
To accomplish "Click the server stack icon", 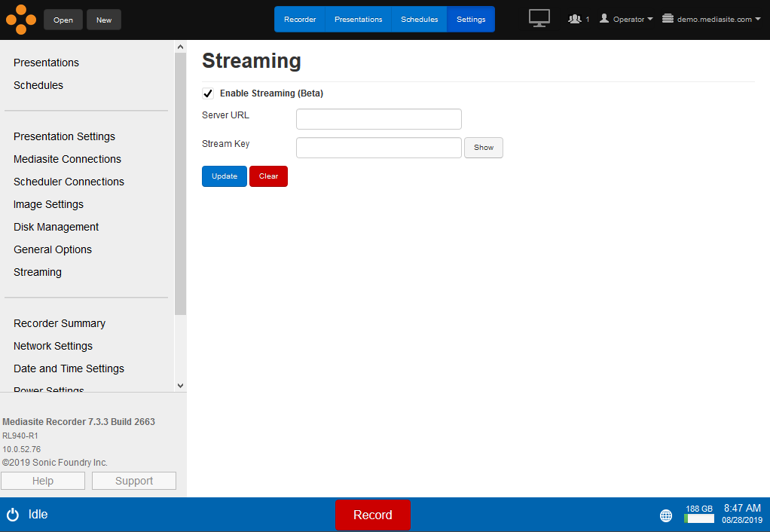I will [x=668, y=19].
